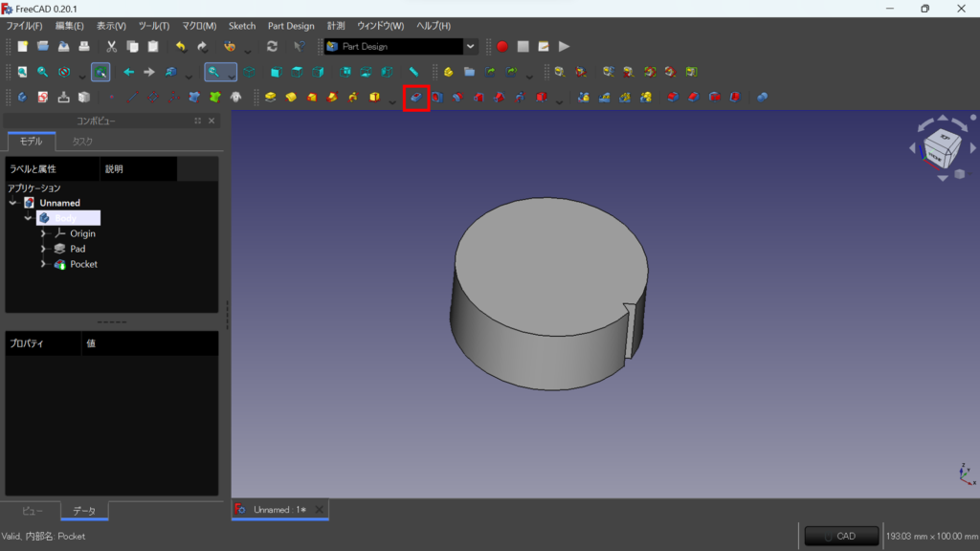
Task: Select the Linear Pattern tool
Action: 605,98
